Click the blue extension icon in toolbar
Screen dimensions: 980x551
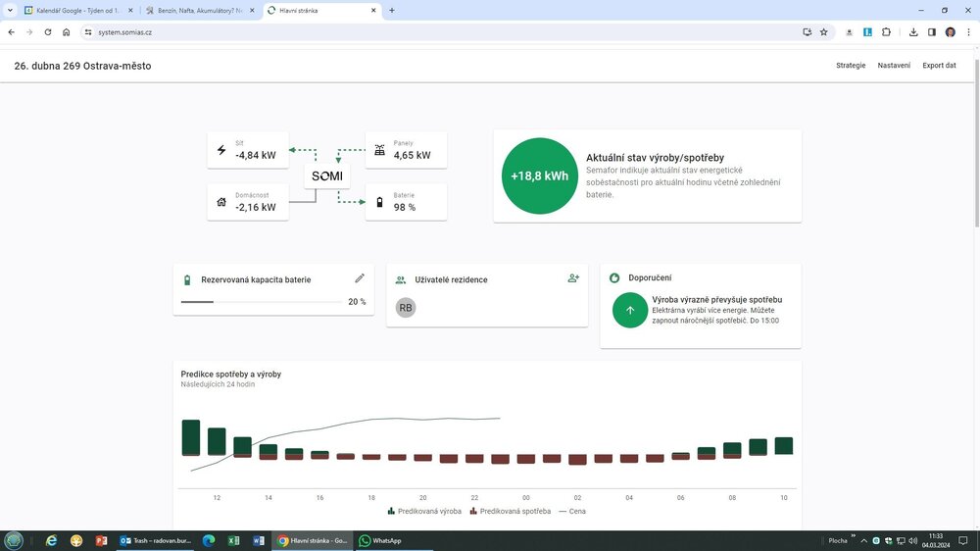867,32
